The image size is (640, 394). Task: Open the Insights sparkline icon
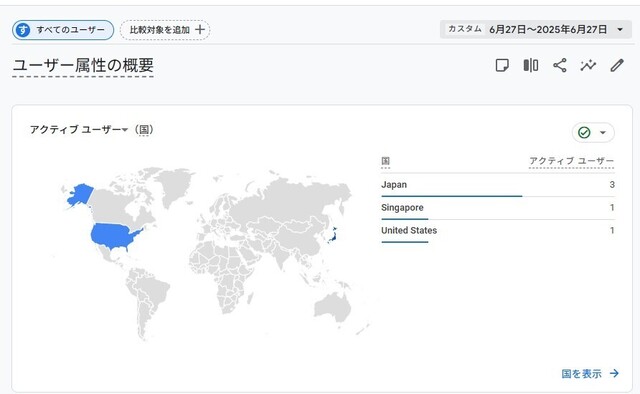pos(588,65)
